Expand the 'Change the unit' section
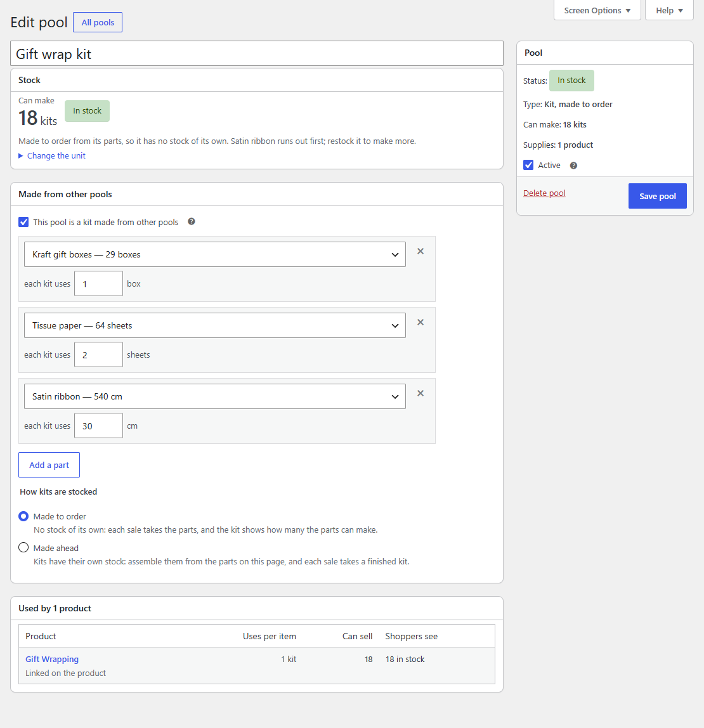The width and height of the screenshot is (704, 728). click(52, 155)
